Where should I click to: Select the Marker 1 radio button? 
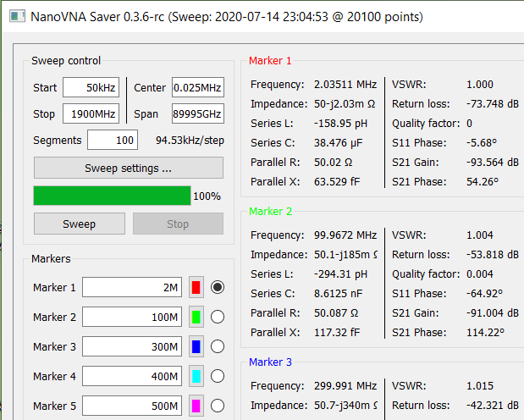[x=218, y=287]
